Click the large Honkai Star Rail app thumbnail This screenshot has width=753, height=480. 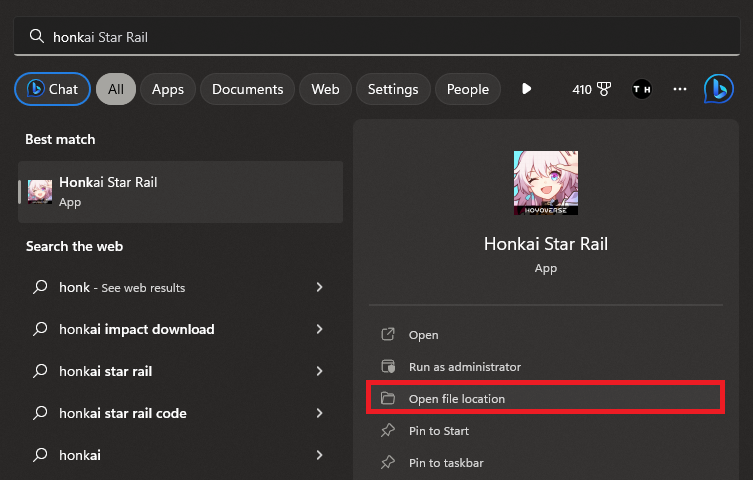click(x=545, y=183)
